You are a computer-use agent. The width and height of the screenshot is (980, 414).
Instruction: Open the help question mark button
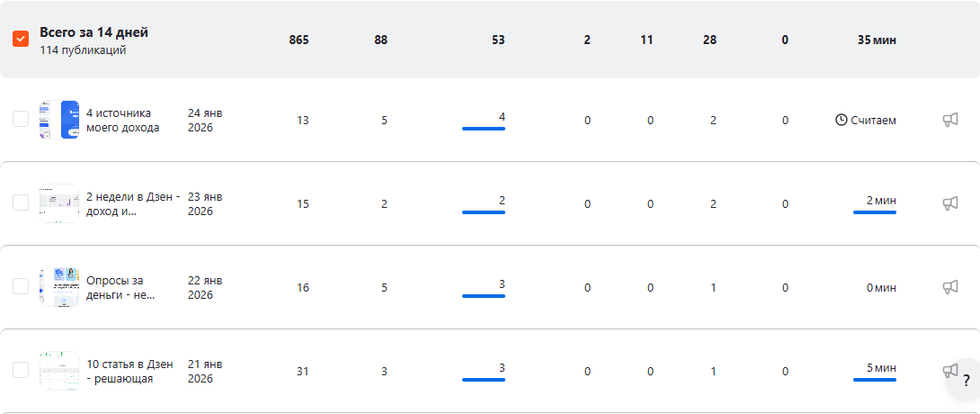pyautogui.click(x=966, y=380)
